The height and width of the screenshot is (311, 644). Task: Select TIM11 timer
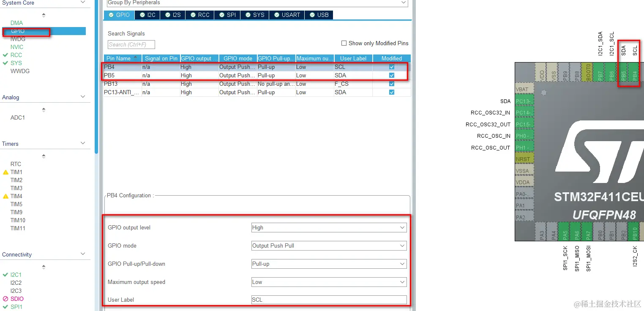point(18,228)
